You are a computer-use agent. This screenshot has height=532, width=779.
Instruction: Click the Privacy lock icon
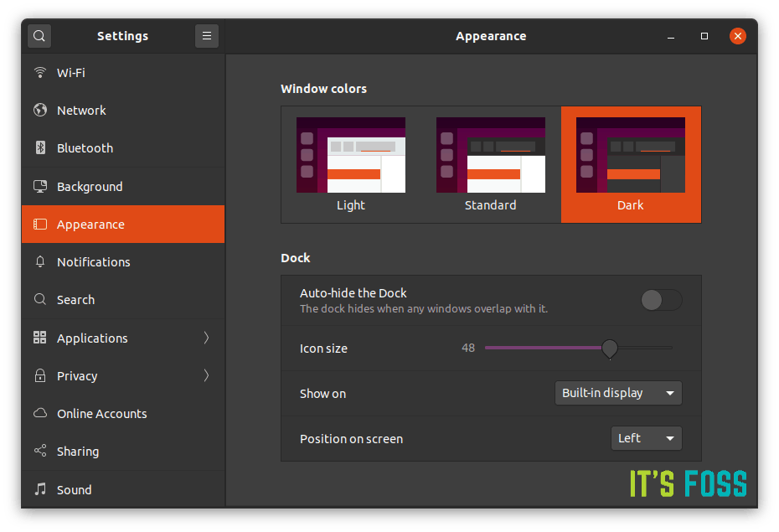pyautogui.click(x=39, y=375)
